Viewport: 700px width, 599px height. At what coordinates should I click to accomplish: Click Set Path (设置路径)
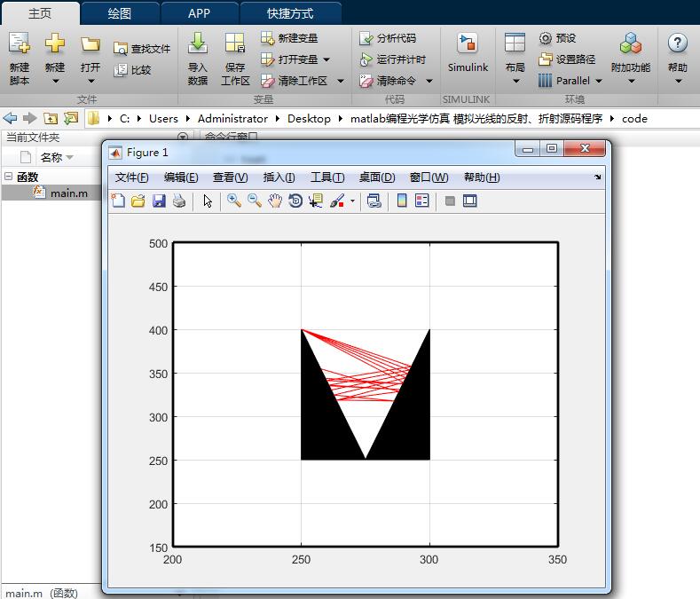coord(567,59)
